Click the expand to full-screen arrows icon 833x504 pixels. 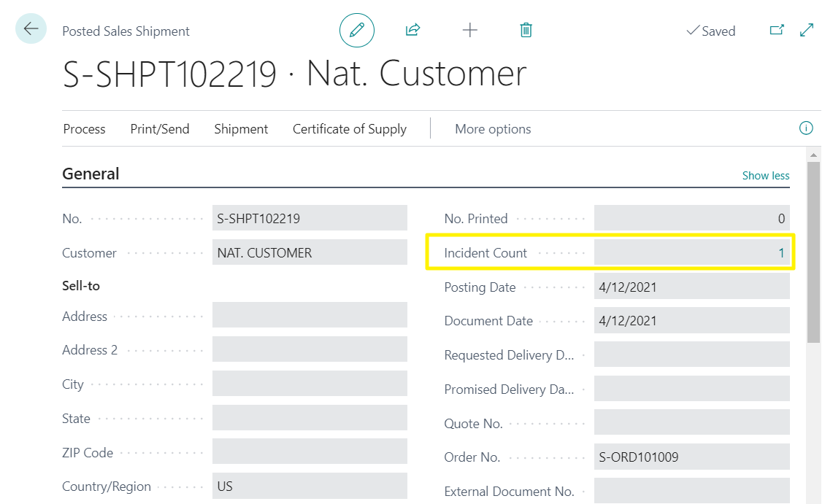807,31
